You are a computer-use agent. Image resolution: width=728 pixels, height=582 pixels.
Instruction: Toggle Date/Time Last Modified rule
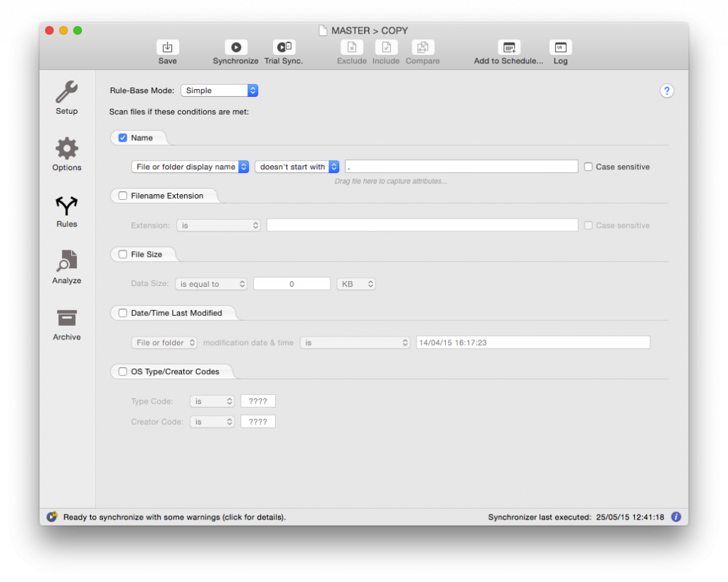pos(123,313)
